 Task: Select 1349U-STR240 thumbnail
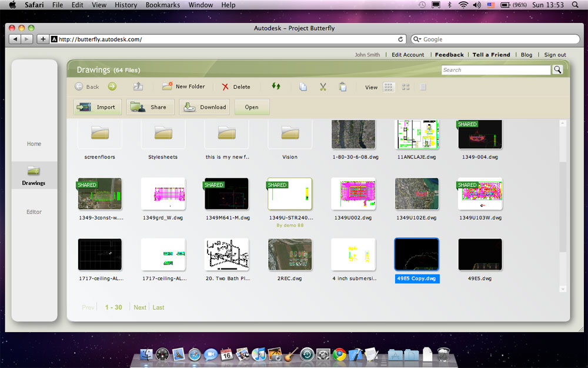click(x=290, y=194)
